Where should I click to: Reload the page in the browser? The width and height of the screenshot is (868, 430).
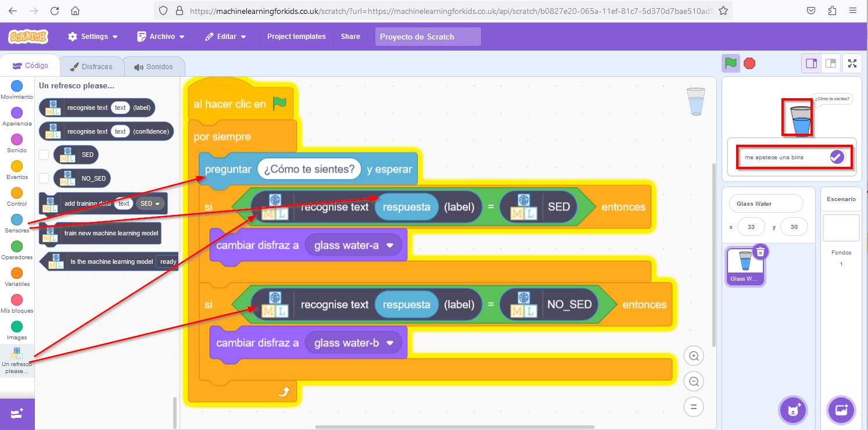tap(54, 10)
